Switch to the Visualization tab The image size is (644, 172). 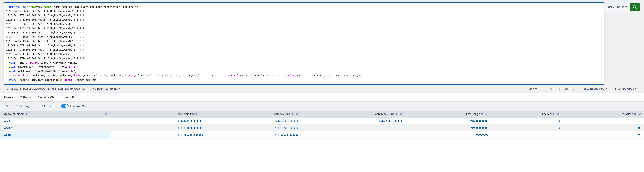point(69,97)
